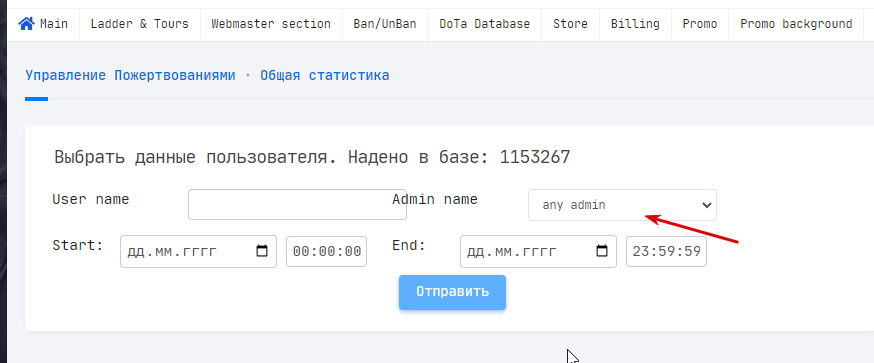
Task: Click the home icon beside Main
Action: coord(26,24)
